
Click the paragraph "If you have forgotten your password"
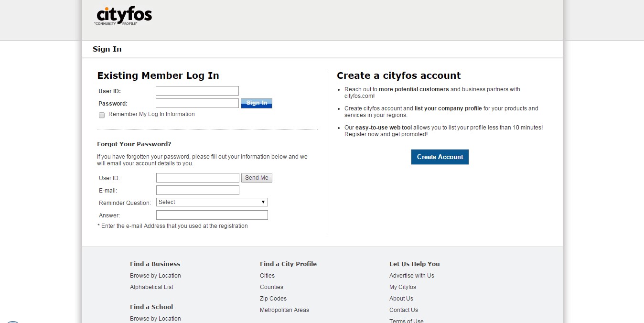point(202,160)
